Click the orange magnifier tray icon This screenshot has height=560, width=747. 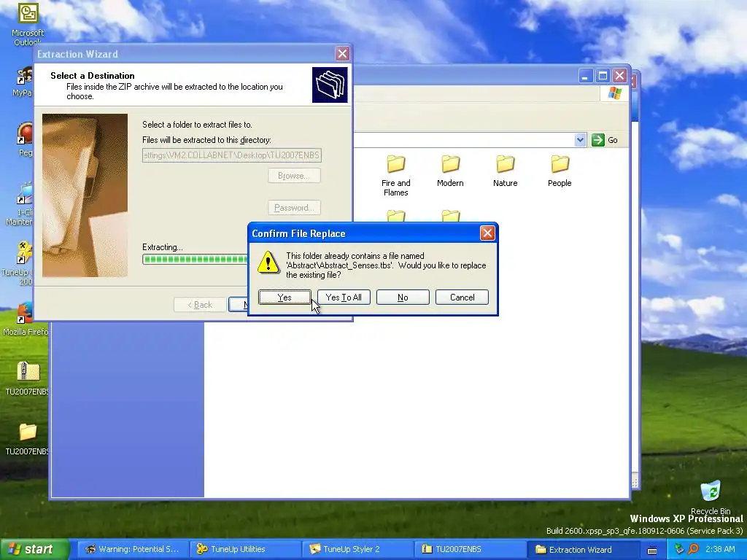(693, 549)
